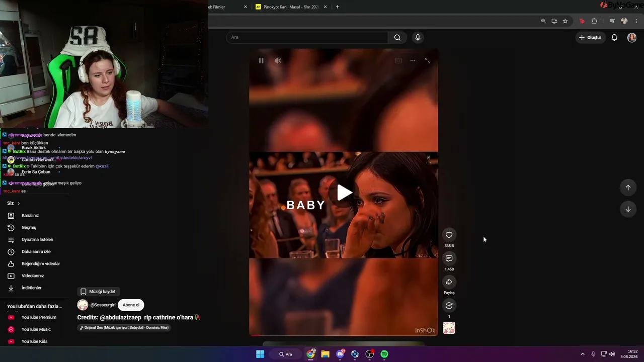Open İndirilenler in the sidebar
The width and height of the screenshot is (644, 362).
pos(35,288)
